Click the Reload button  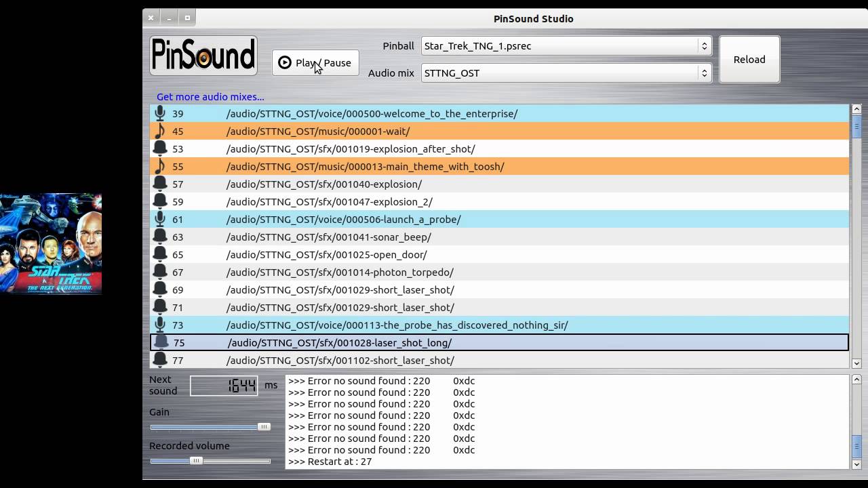click(749, 59)
